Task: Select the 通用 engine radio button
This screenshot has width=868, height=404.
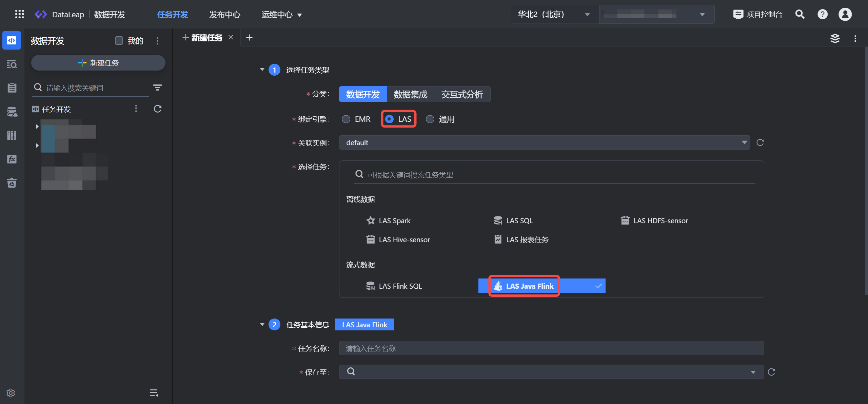Action: [x=430, y=119]
